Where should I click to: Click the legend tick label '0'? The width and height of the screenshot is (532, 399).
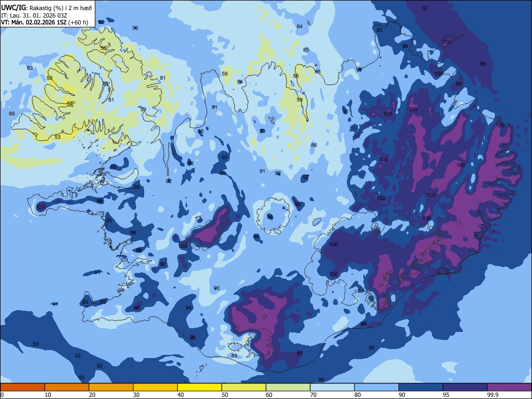pyautogui.click(x=2, y=395)
